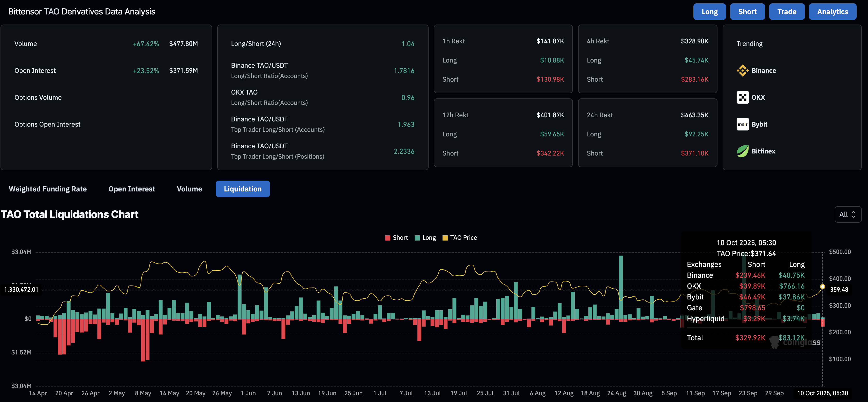Open the All time range dropdown
Screen dimensions: 868x402
coord(848,214)
